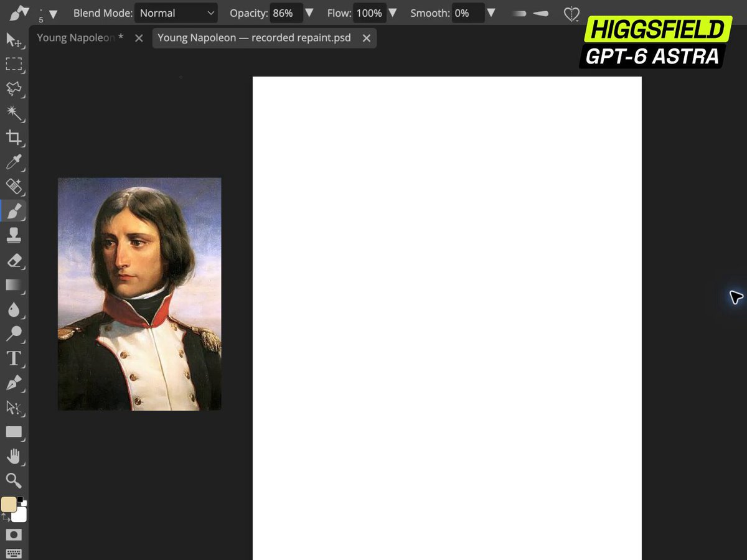Select the Move tool
Image resolution: width=747 pixels, height=560 pixels.
click(14, 40)
